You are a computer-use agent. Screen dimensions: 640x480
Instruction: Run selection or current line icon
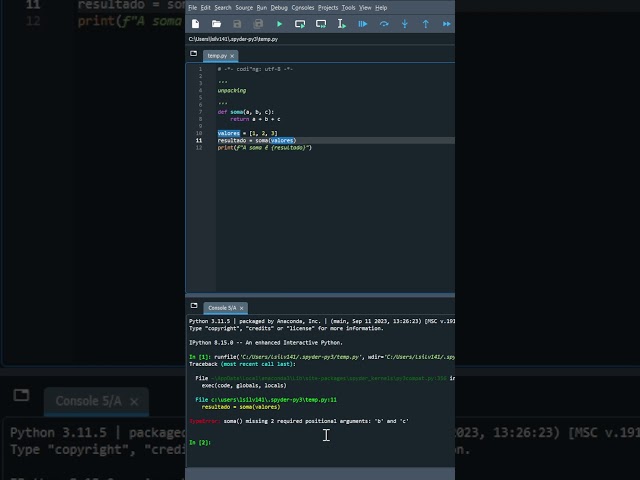pyautogui.click(x=342, y=24)
